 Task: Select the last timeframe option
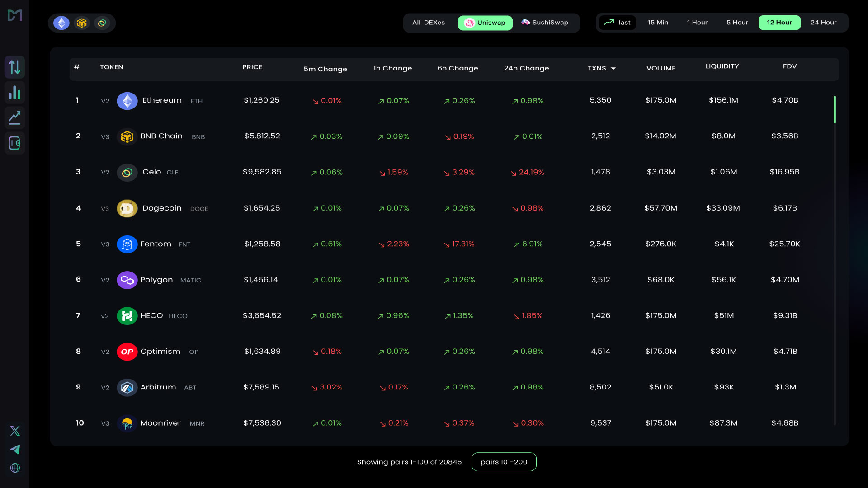coord(617,23)
